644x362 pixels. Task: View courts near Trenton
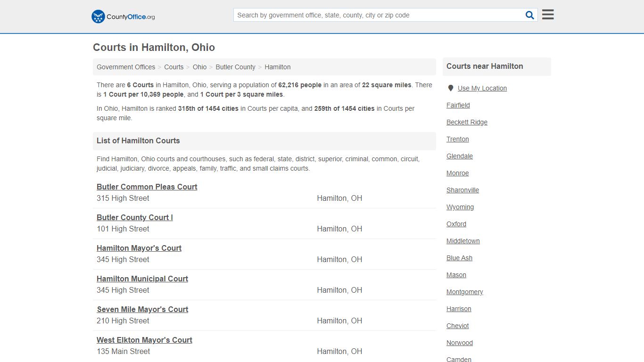(458, 139)
